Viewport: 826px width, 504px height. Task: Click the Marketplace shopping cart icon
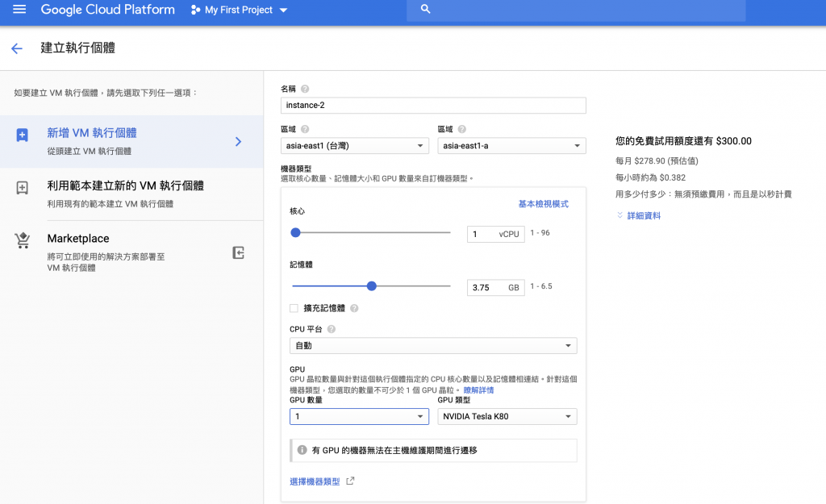coord(22,240)
